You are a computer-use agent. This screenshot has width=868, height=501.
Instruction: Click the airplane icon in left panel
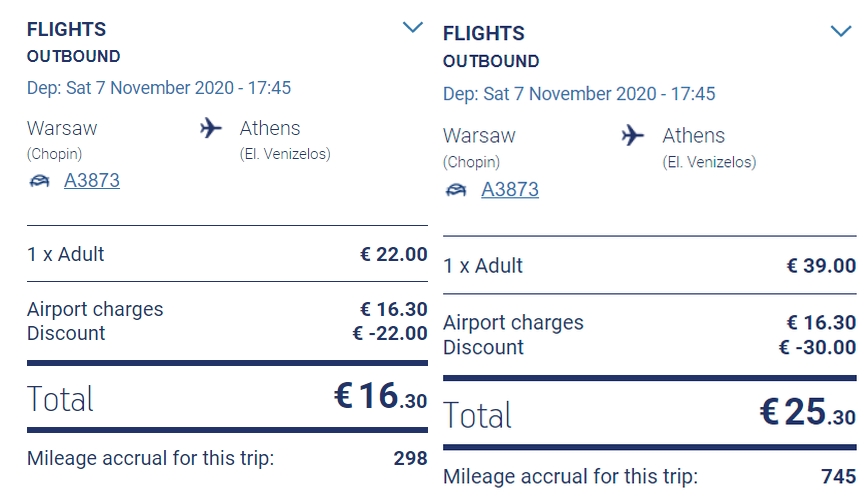(211, 128)
